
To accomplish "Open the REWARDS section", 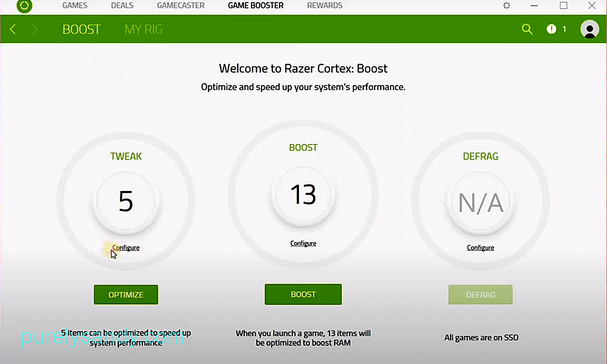I will 325,6.
